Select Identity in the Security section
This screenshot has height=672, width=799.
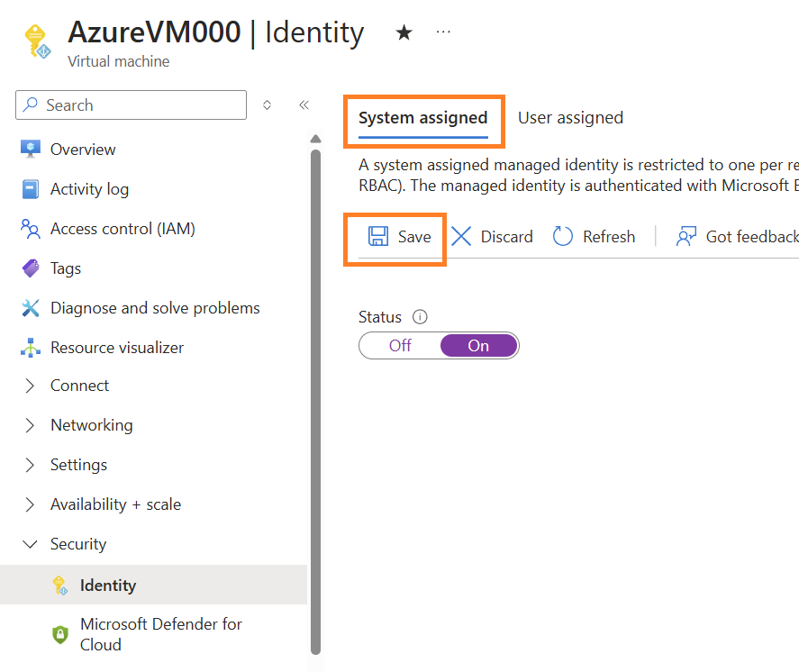pos(153,585)
